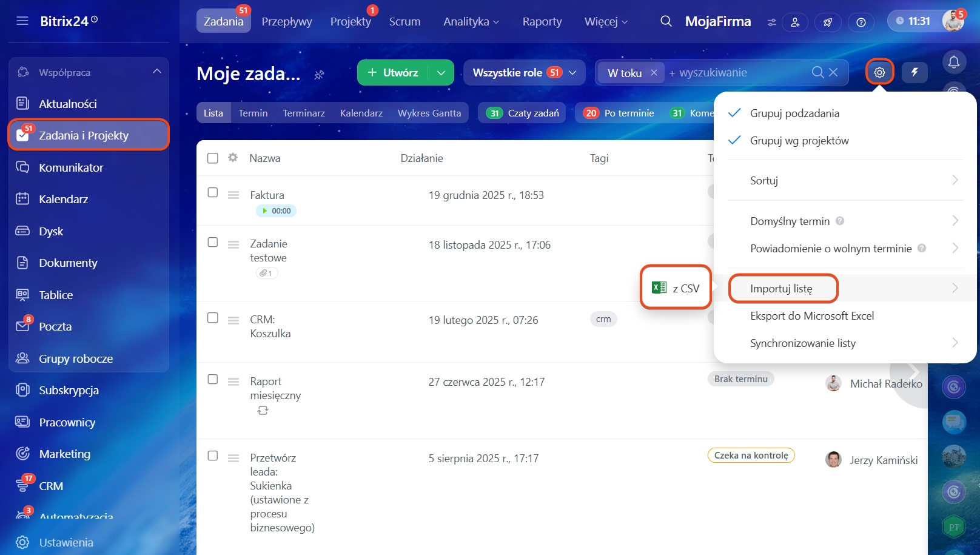
Task: Select all tasks with header checkbox
Action: pyautogui.click(x=213, y=158)
